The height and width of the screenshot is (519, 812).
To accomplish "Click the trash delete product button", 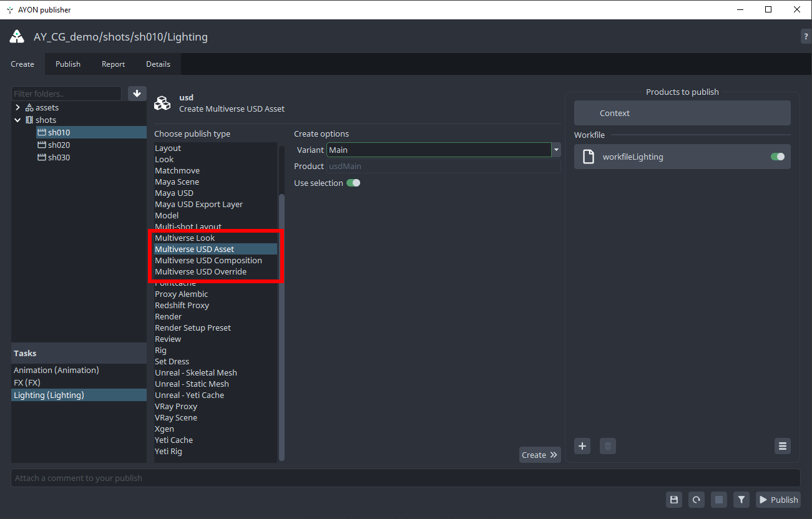I will [608, 446].
